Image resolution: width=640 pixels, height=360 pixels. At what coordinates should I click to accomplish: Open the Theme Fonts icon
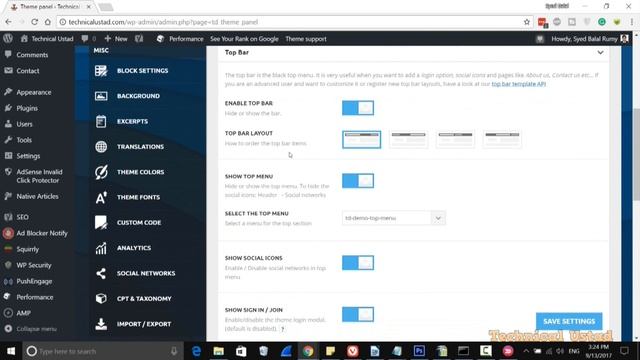click(x=101, y=197)
